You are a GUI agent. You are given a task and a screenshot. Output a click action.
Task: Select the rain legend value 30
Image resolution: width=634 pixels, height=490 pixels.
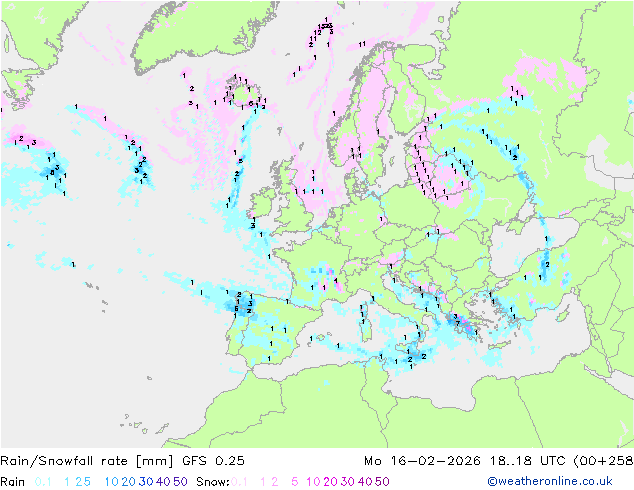click(146, 482)
